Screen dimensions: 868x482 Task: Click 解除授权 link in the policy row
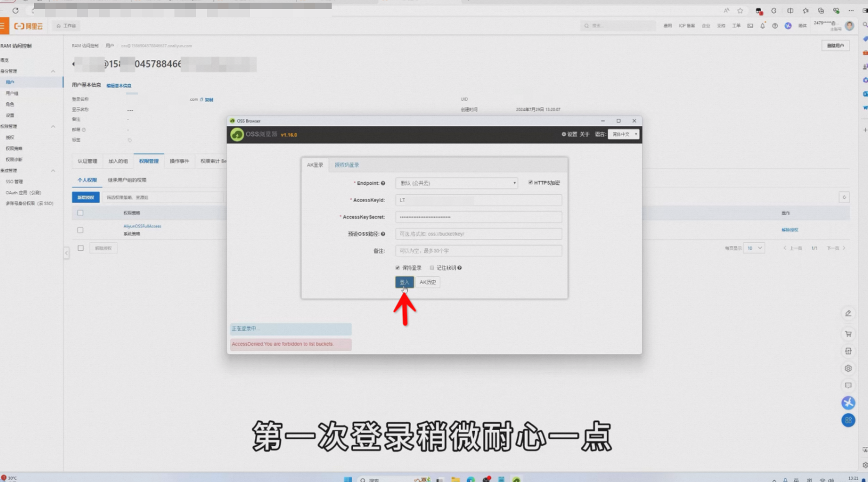tap(790, 230)
